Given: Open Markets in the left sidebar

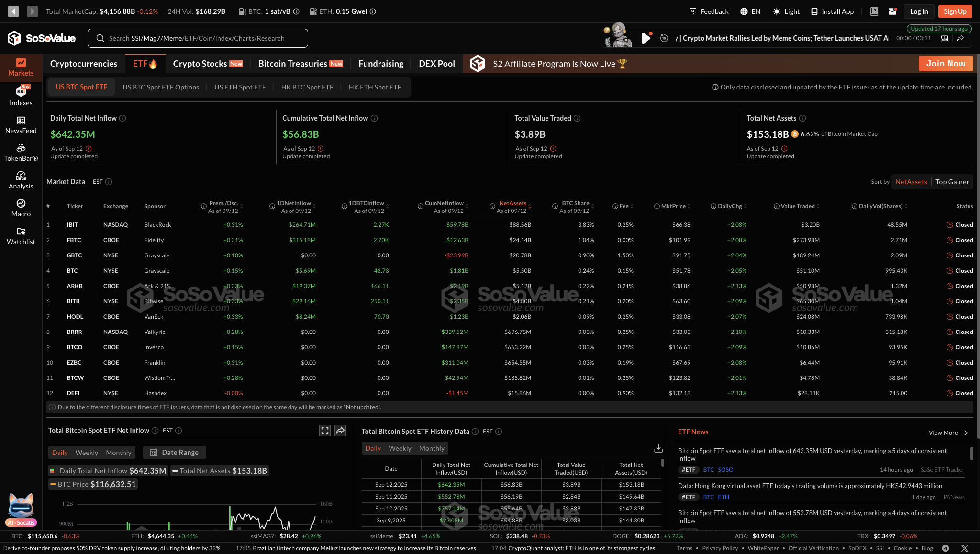Looking at the screenshot, I should (21, 67).
